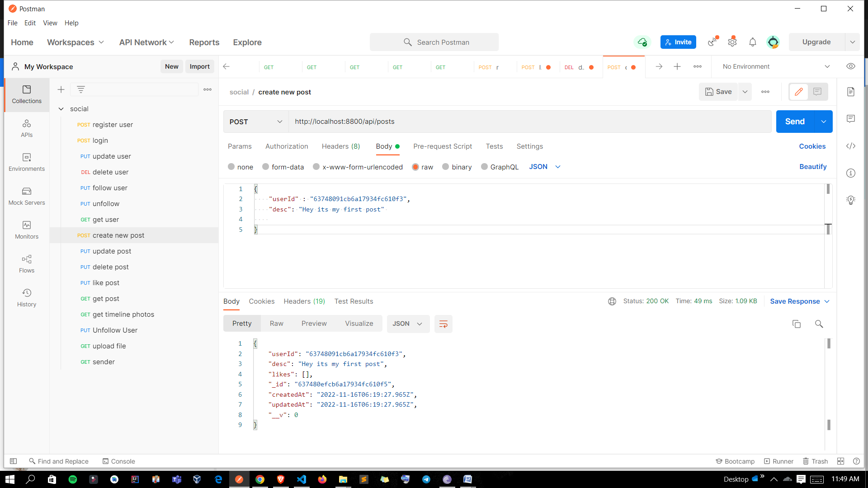The image size is (868, 488).
Task: Switch to the Preview response tab
Action: click(314, 323)
